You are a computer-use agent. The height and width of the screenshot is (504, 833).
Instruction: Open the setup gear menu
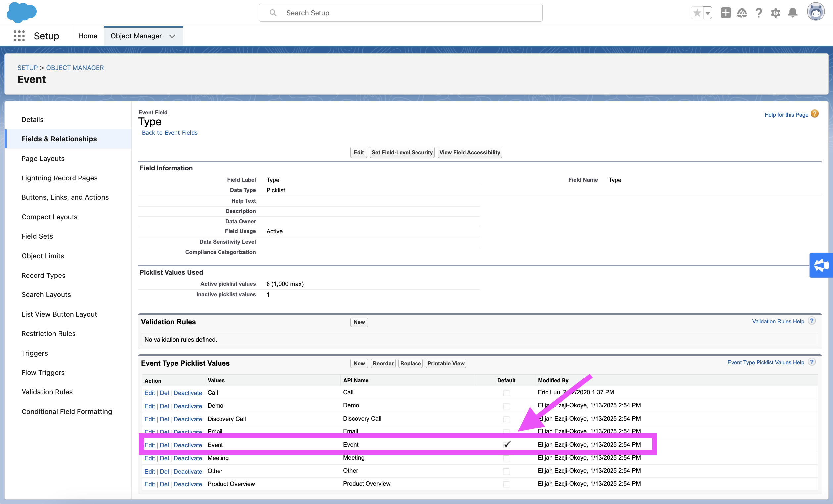click(775, 13)
